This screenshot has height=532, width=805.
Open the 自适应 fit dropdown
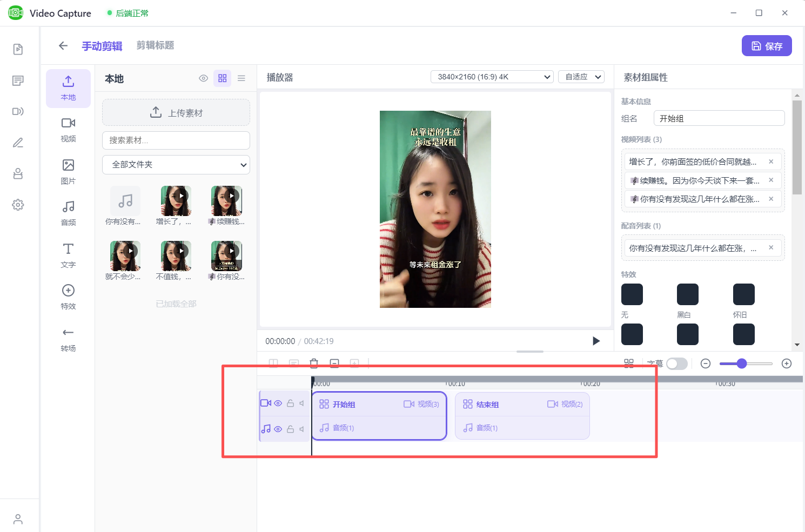[581, 77]
